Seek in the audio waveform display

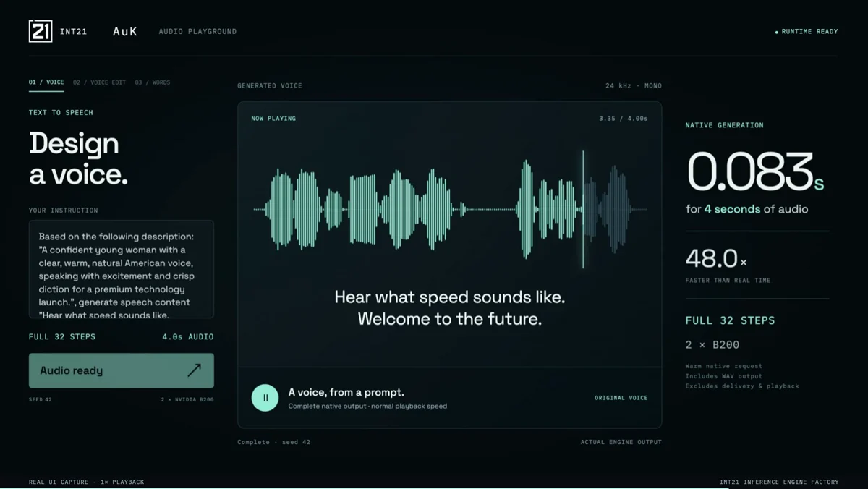click(x=450, y=210)
